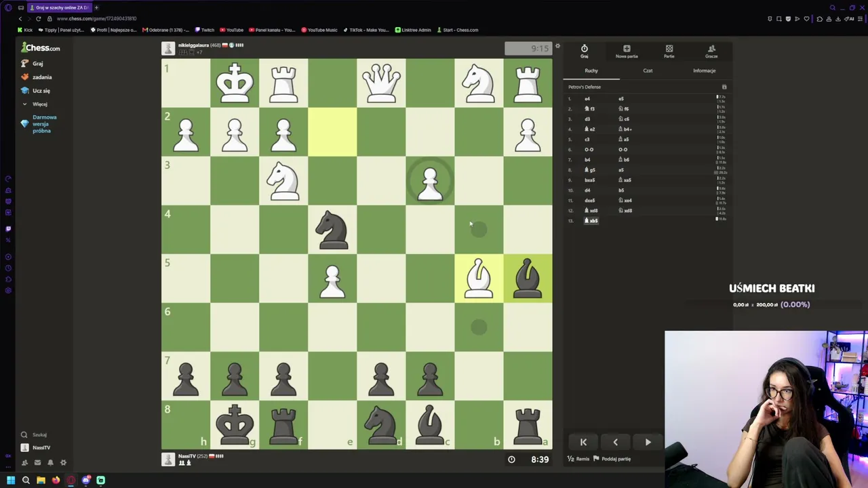868x488 pixels.
Task: Open the Linktree Admin bookmark
Action: pos(412,30)
